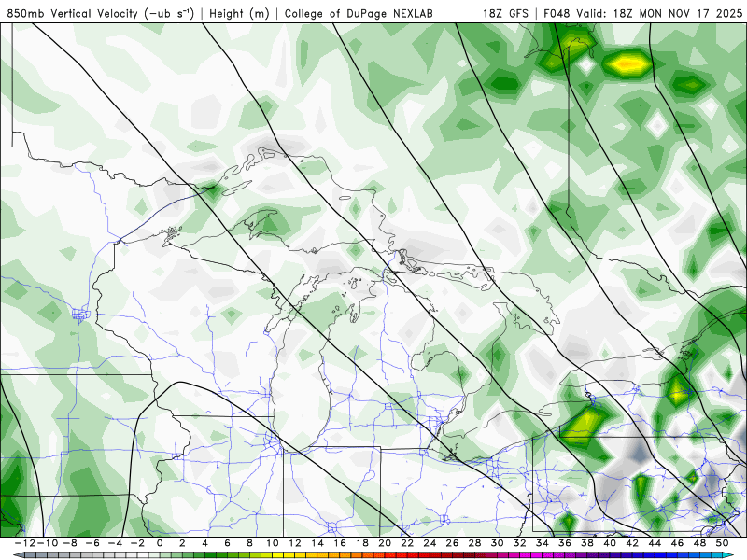
Task: Click the '-10' color scale label
Action: click(48, 543)
